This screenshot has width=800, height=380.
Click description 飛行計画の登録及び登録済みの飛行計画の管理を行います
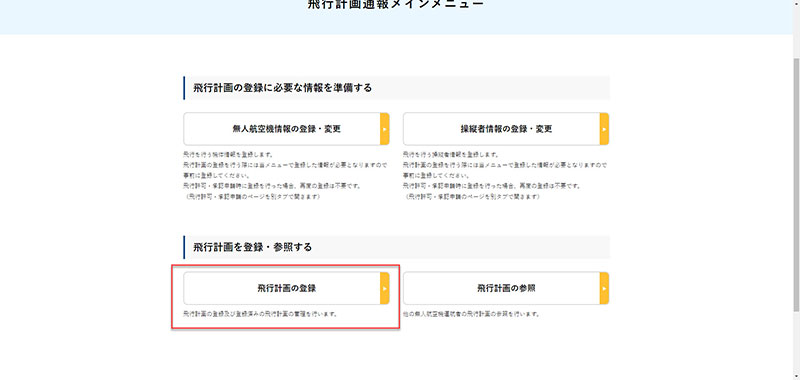(260, 314)
